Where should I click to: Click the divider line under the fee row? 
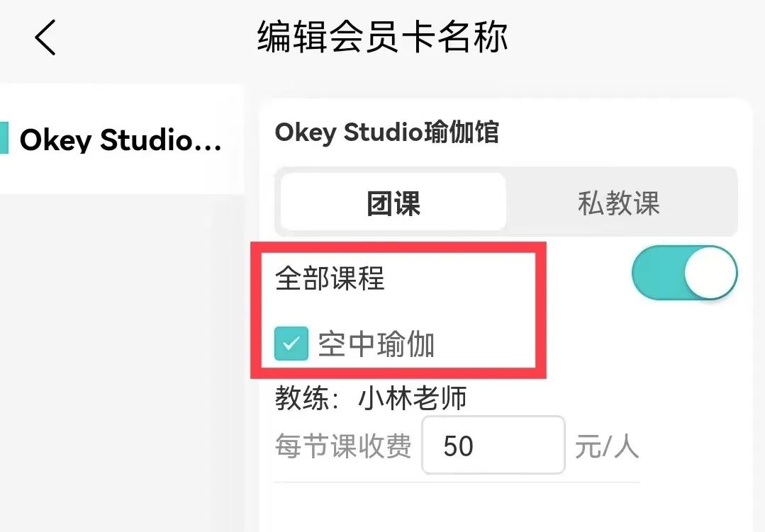457,482
